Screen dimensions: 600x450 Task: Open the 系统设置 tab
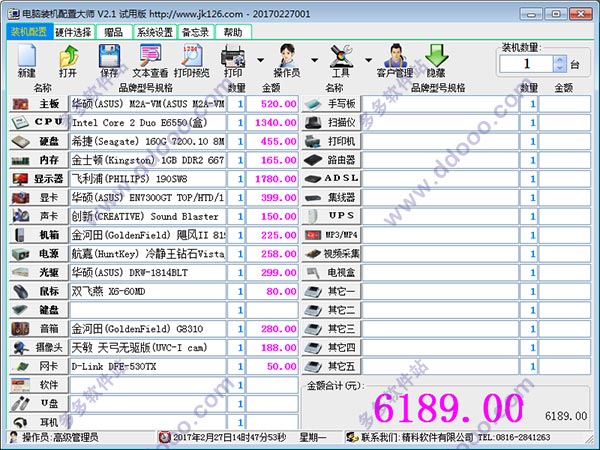155,32
